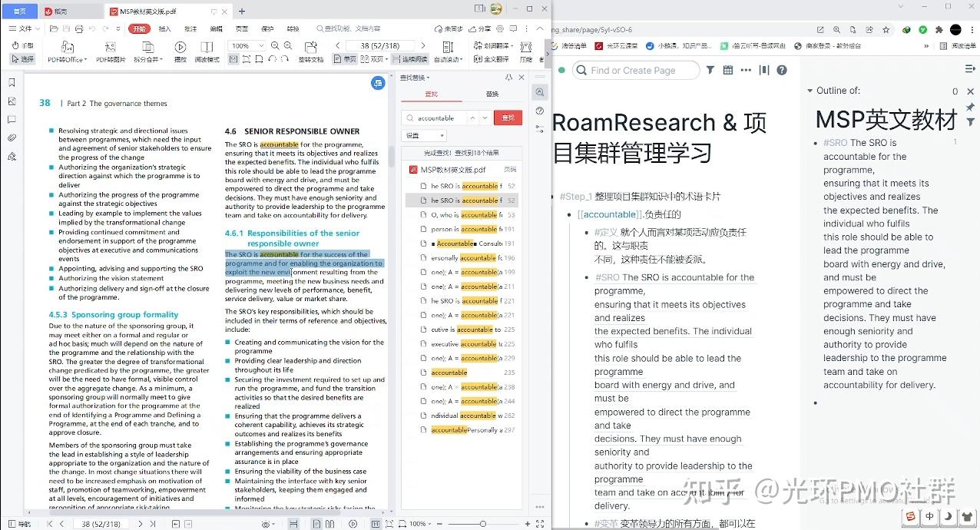Open the 设置 dropdown in the search panel

tap(425, 135)
